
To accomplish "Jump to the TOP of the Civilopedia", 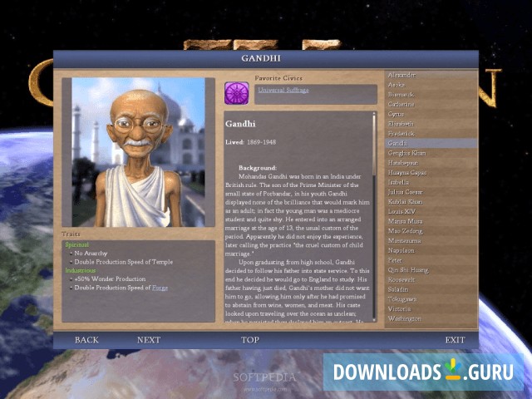I will point(250,340).
